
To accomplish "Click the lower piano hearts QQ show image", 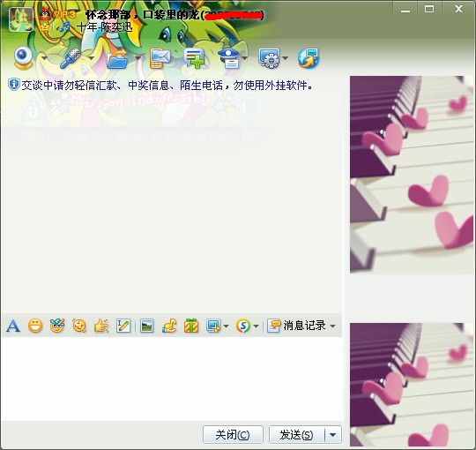I will [412, 385].
